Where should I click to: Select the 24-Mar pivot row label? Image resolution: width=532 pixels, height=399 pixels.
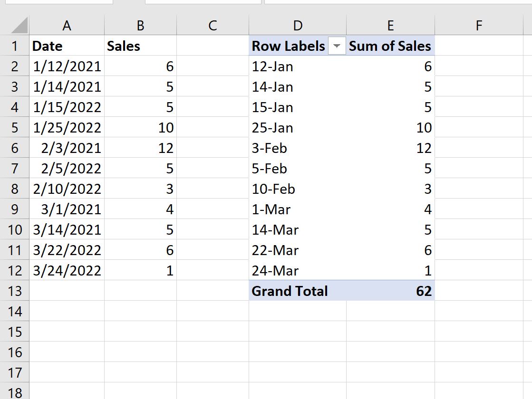click(x=298, y=271)
